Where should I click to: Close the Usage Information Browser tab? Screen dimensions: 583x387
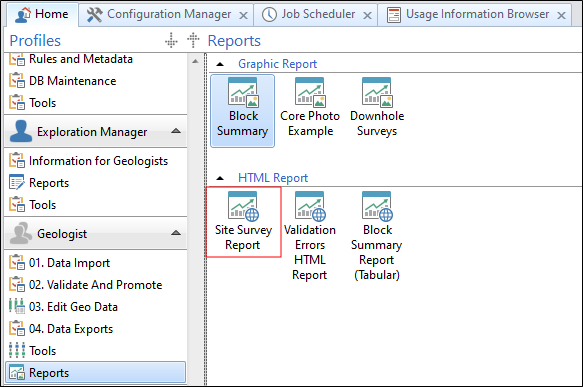click(x=561, y=15)
